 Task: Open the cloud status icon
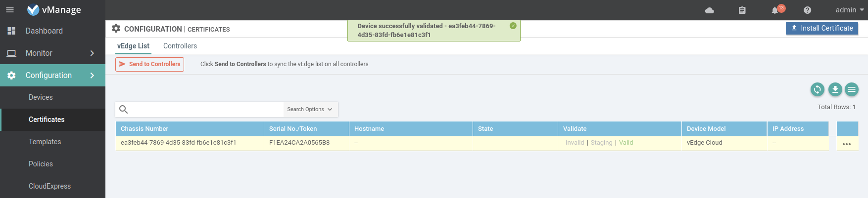click(709, 10)
